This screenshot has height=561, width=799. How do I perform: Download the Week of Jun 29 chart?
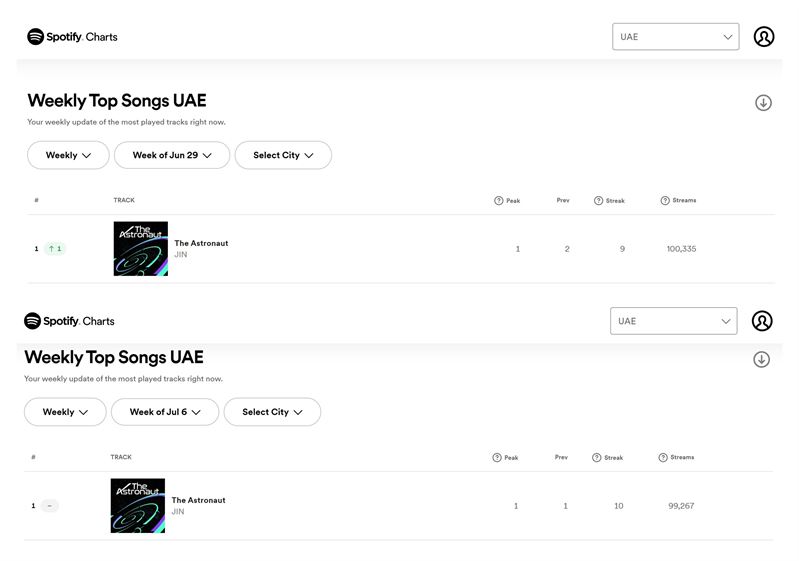coord(763,102)
